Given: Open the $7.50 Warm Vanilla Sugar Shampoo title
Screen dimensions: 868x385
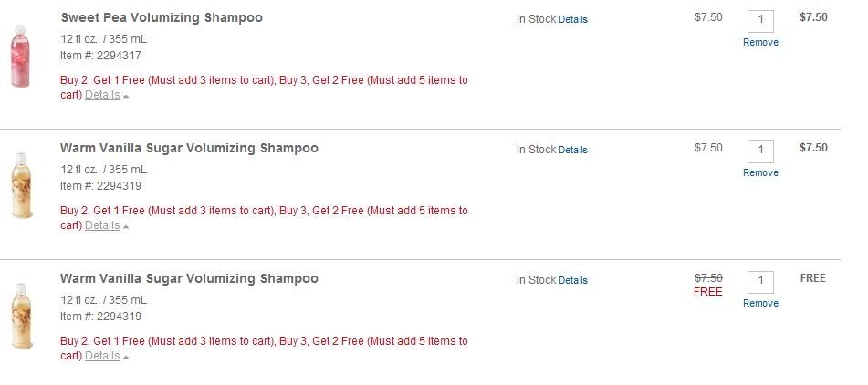Looking at the screenshot, I should click(x=189, y=148).
